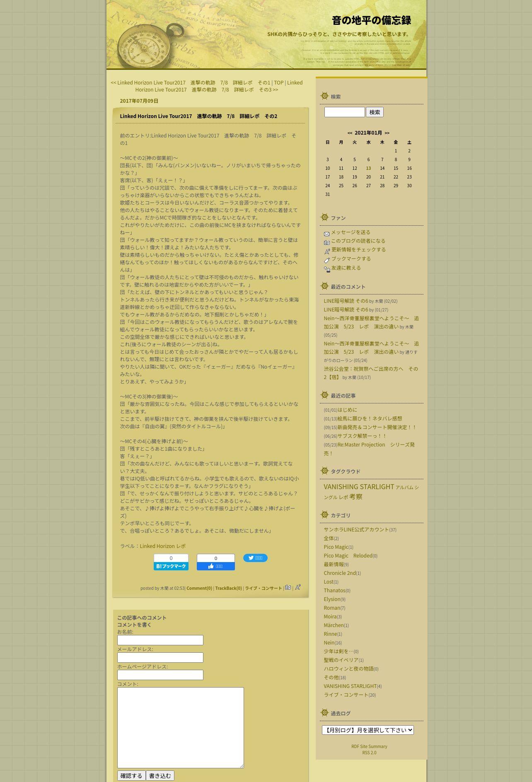
Task: Open category Pico Magic Reloded
Action: pyautogui.click(x=348, y=556)
